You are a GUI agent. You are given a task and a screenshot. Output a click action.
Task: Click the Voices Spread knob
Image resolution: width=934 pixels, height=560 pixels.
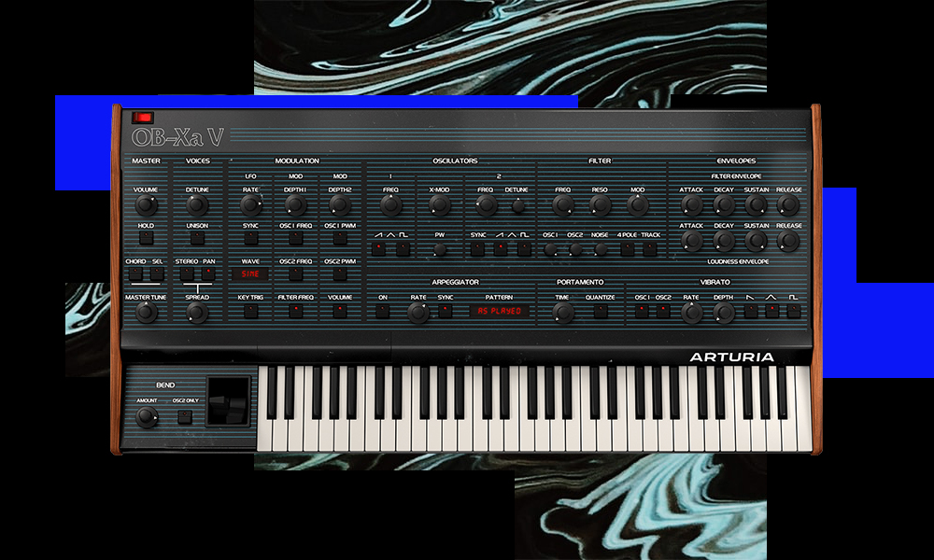(196, 313)
